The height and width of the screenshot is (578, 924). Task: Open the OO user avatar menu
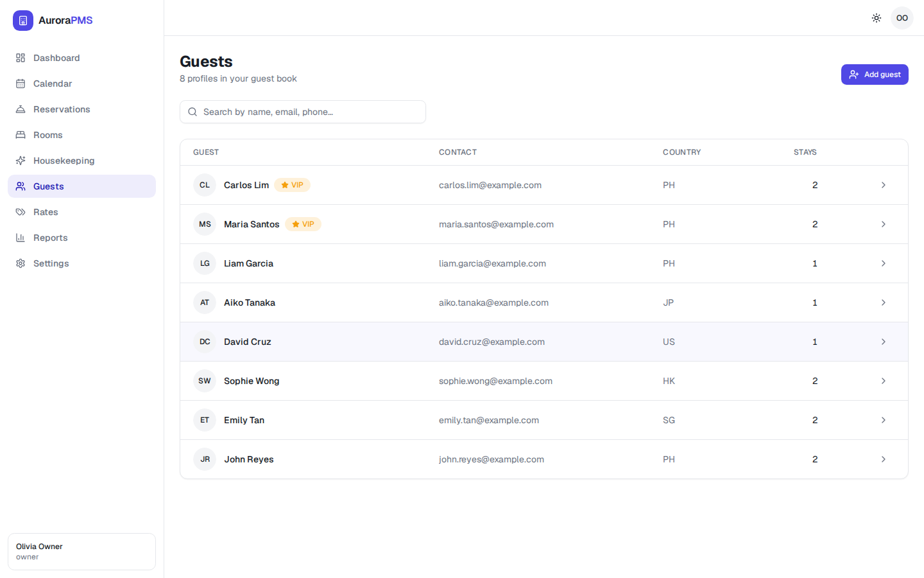(902, 18)
